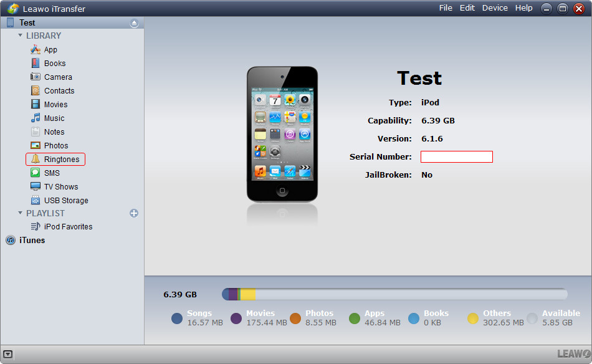Collapse the LIBRARY section triangle
Viewport: 592px width, 364px height.
[21, 36]
